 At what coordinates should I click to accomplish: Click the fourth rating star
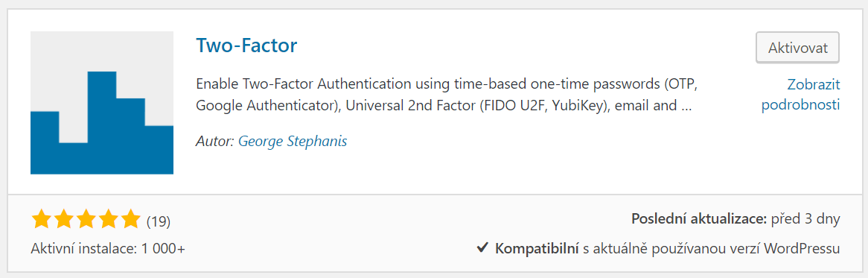click(109, 220)
